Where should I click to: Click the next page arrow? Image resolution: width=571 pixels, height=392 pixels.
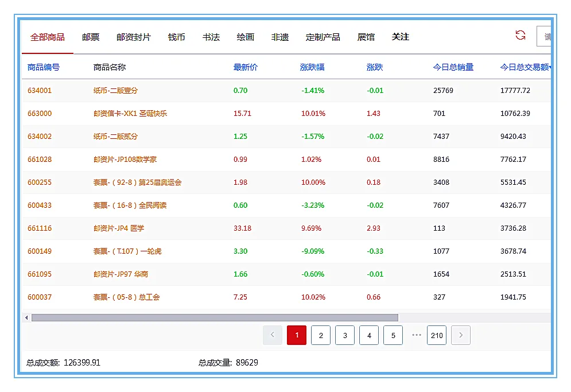coord(461,335)
